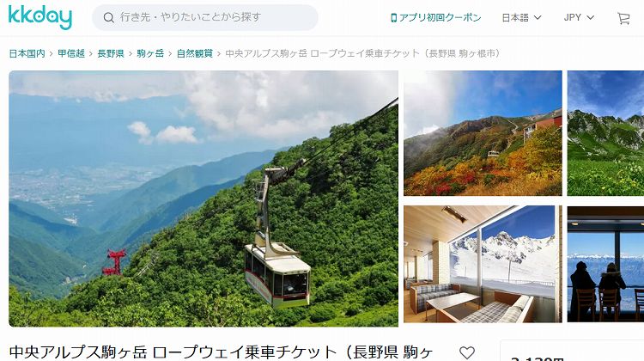Expand the chevron next to JPY
The width and height of the screenshot is (644, 361).
590,18
